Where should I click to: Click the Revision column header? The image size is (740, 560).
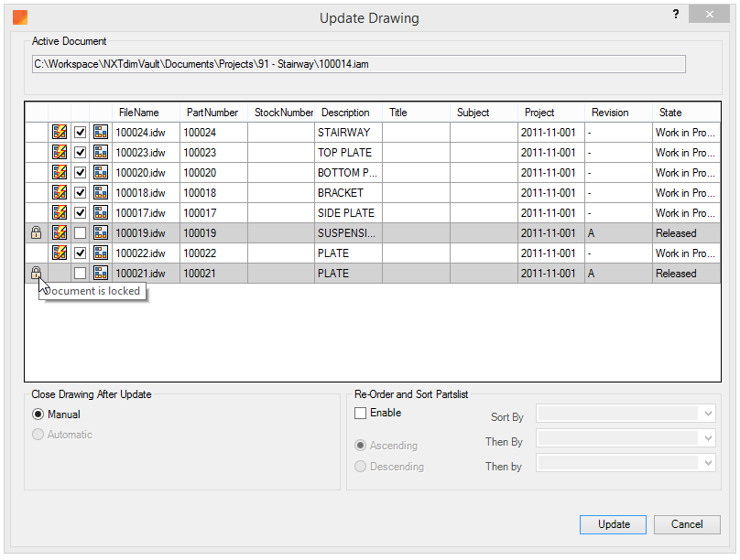pos(610,113)
